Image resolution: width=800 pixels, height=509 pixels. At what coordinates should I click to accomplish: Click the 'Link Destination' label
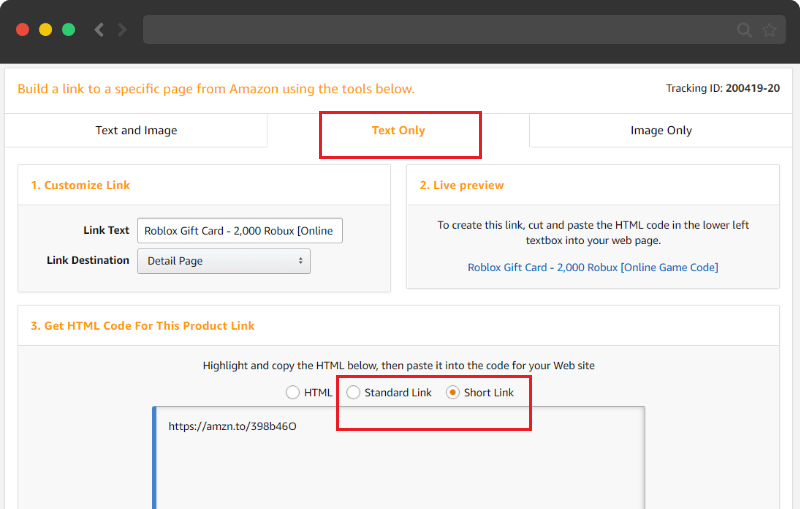pos(88,260)
